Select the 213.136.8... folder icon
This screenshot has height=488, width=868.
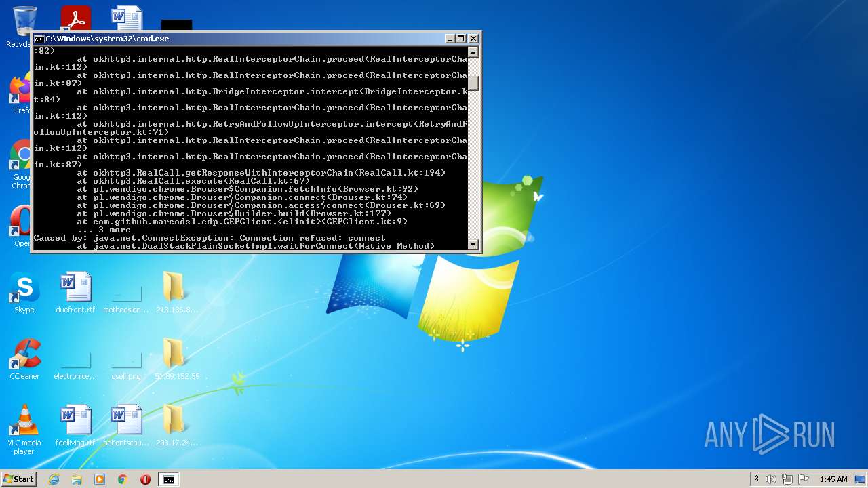176,293
